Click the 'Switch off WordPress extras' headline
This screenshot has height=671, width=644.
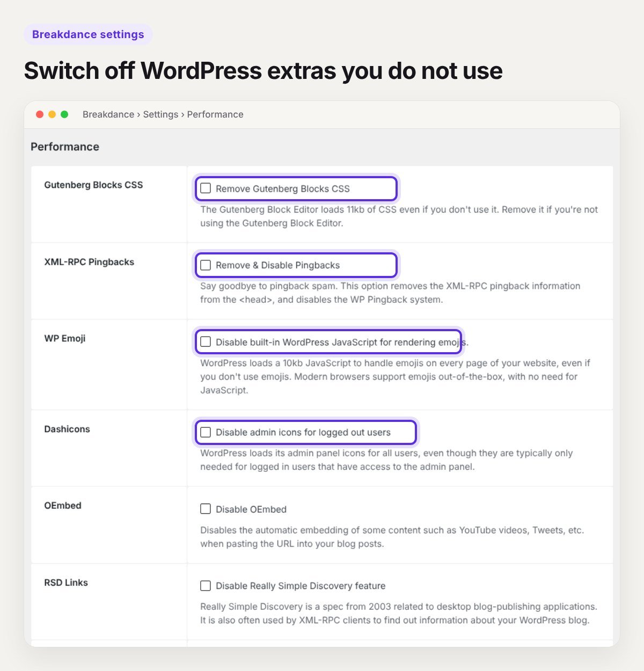(263, 71)
